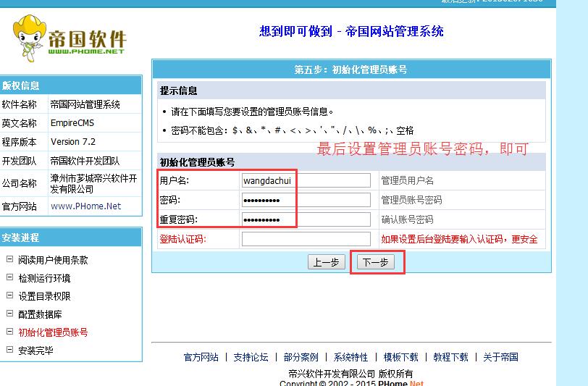Focus the 密码 password field
Viewport: 588px width, 386px height.
point(306,200)
